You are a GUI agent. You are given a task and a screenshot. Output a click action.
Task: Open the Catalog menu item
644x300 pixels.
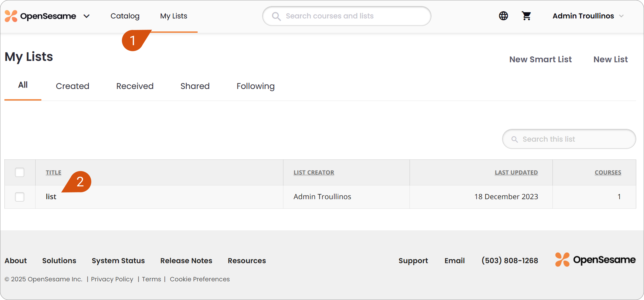[125, 16]
